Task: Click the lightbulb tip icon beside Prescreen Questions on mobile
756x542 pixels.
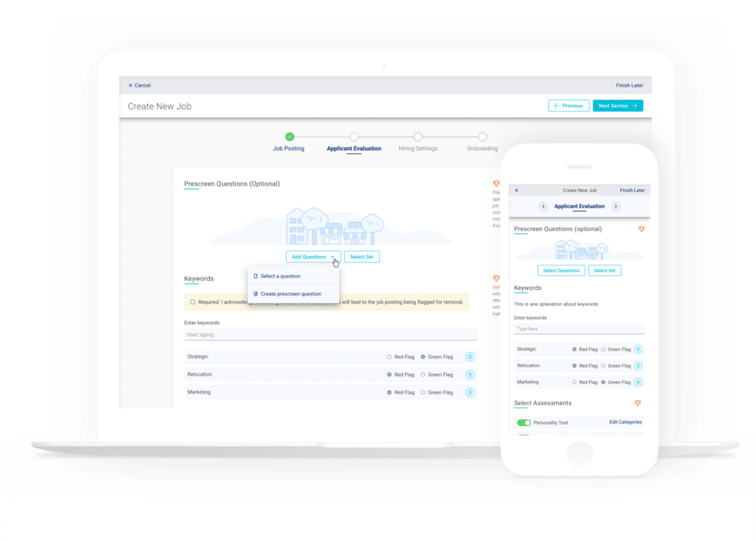Action: click(x=641, y=229)
